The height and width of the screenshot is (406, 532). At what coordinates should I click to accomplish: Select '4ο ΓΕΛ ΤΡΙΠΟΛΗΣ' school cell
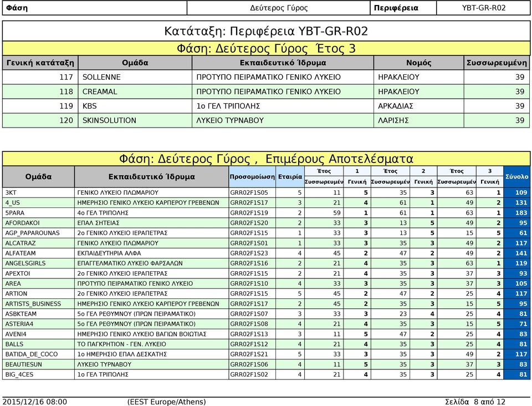point(151,213)
